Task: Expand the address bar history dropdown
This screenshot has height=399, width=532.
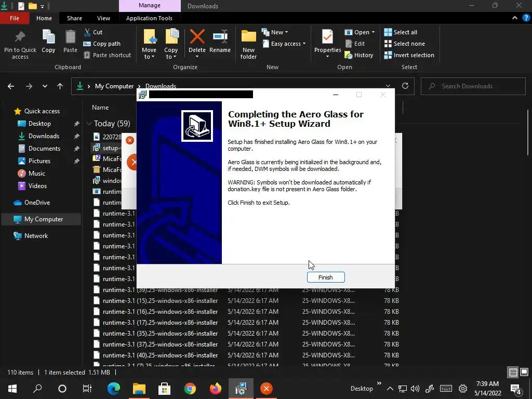Action: pyautogui.click(x=388, y=86)
